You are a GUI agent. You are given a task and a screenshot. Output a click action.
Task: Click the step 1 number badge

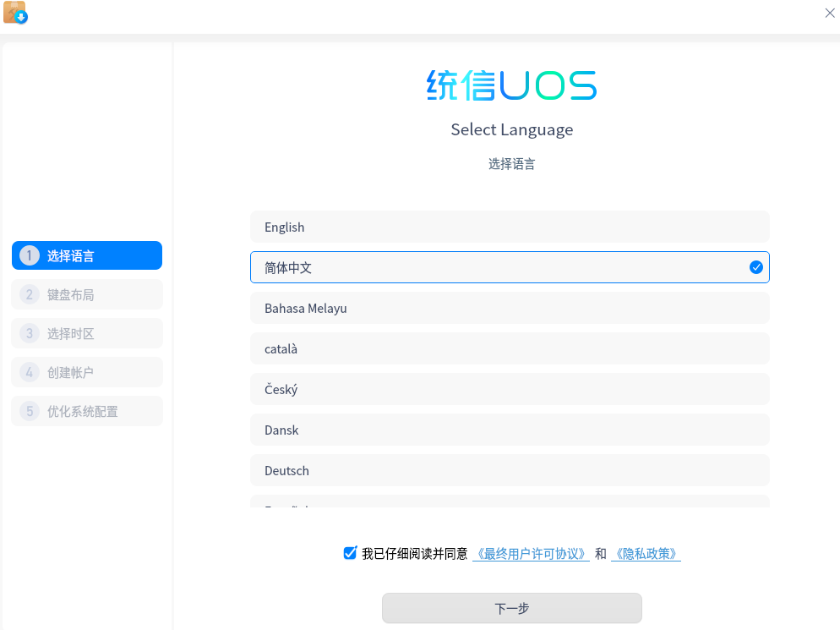click(x=29, y=255)
